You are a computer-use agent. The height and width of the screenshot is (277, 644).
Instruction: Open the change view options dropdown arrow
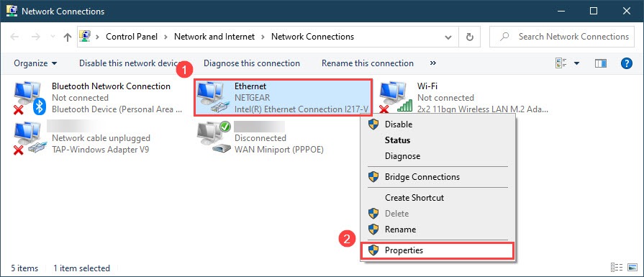(576, 63)
